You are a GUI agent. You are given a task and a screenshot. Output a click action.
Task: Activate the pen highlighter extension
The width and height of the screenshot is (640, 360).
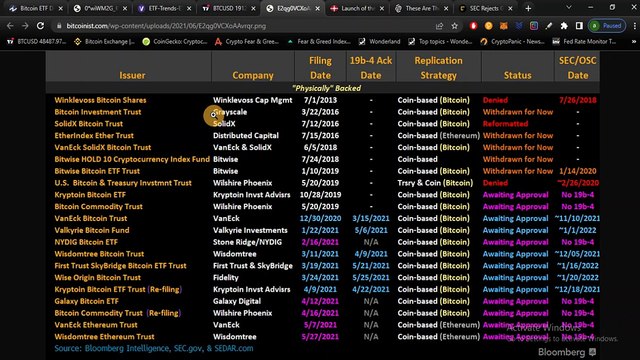tap(549, 26)
